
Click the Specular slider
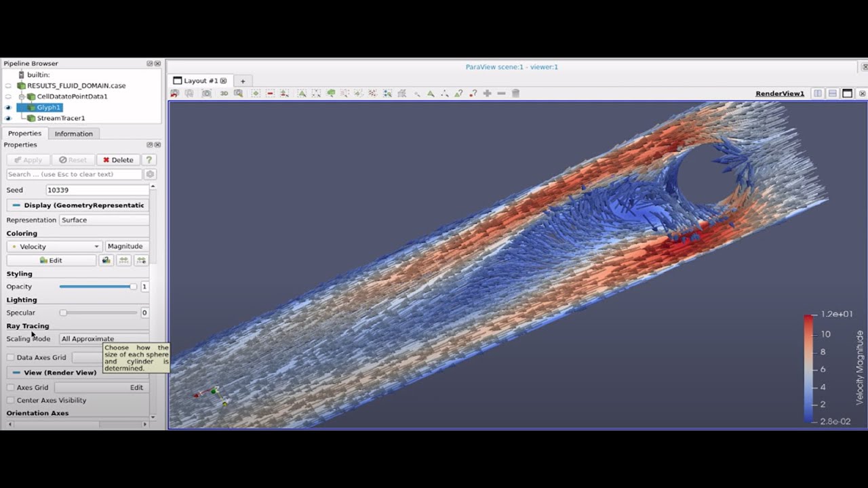point(98,312)
